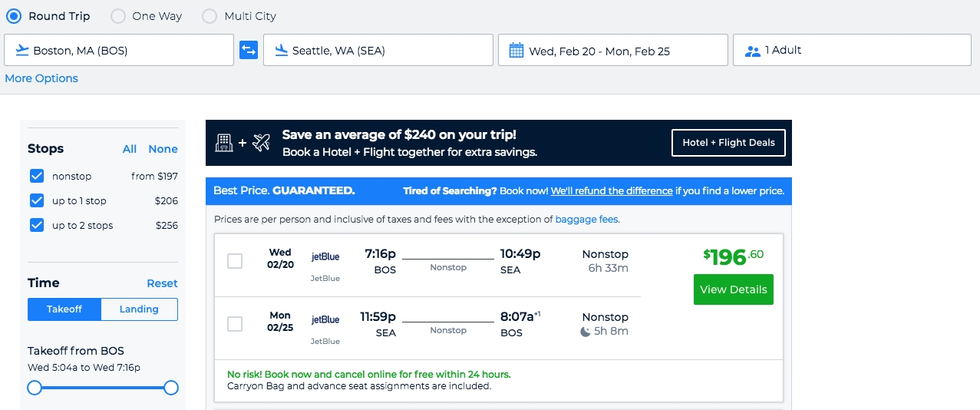Choose the Multi City radio button

210,16
